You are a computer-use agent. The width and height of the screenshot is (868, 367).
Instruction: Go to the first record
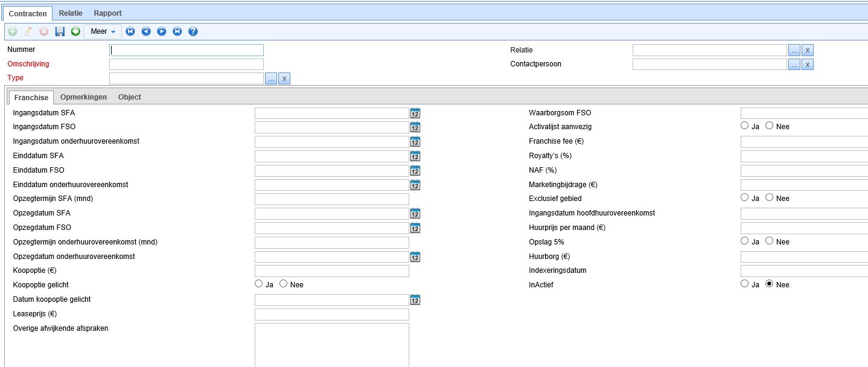[x=130, y=31]
